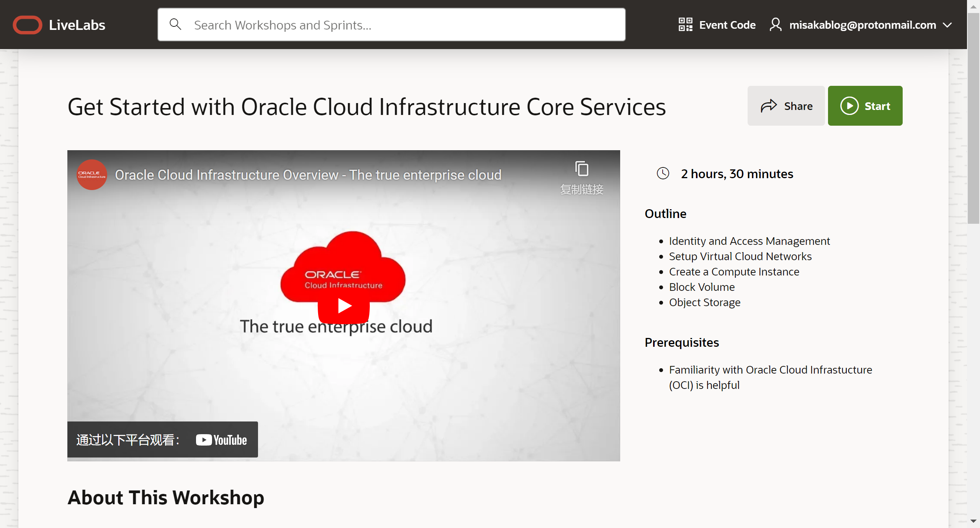Focus the Search Workshops and Sprints field
Viewport: 980px width, 528px height.
[x=391, y=25]
